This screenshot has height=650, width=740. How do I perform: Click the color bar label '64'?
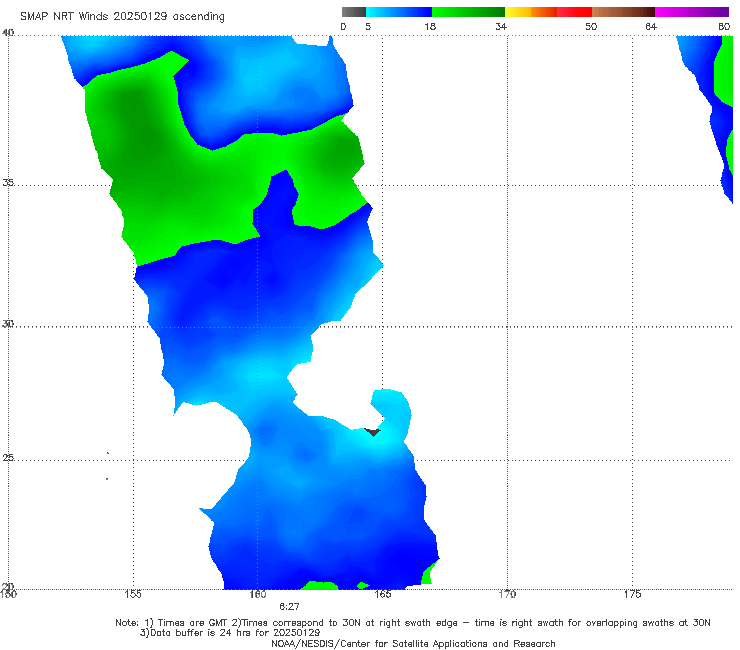point(651,26)
